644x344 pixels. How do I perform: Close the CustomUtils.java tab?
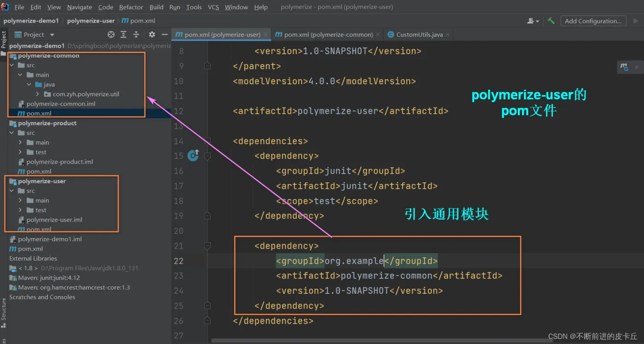(x=448, y=35)
